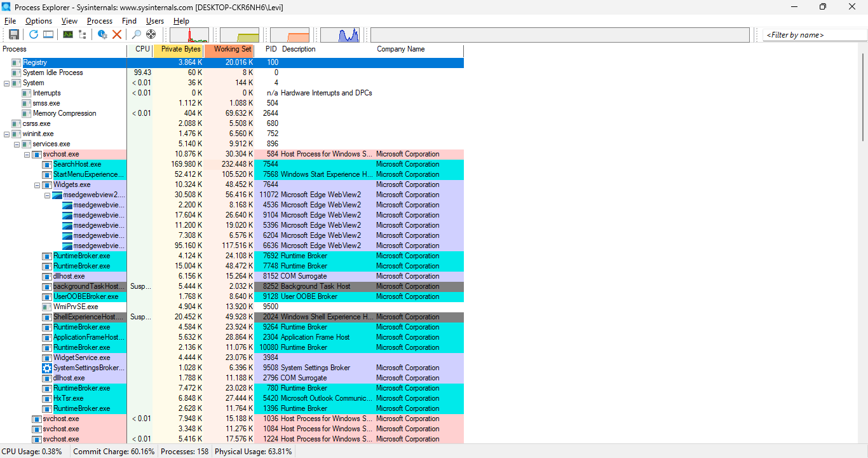Open the Process menu
This screenshot has height=458, width=868.
tap(100, 21)
